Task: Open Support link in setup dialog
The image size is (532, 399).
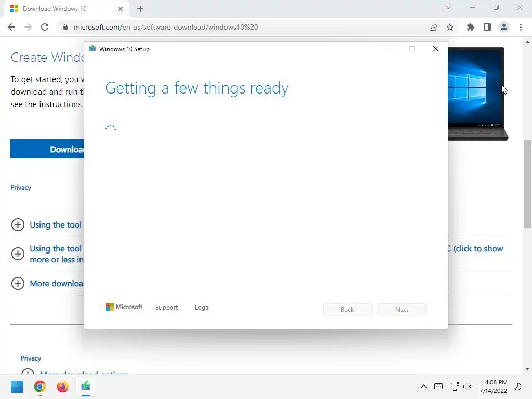Action: [x=167, y=308]
